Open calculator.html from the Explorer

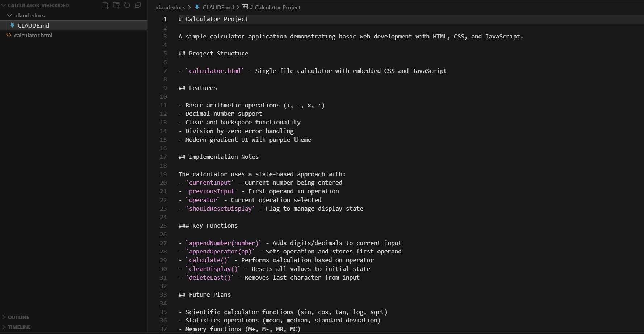[x=33, y=35]
